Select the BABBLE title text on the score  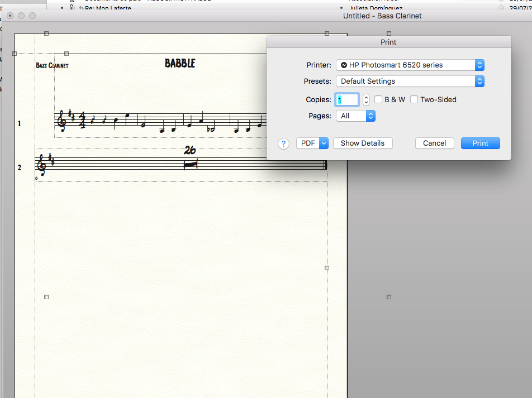coord(180,64)
